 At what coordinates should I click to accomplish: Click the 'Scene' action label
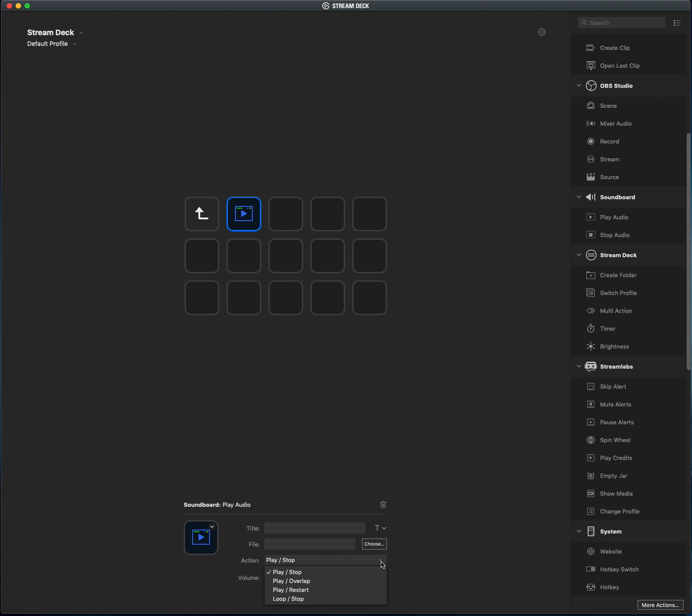pos(609,106)
